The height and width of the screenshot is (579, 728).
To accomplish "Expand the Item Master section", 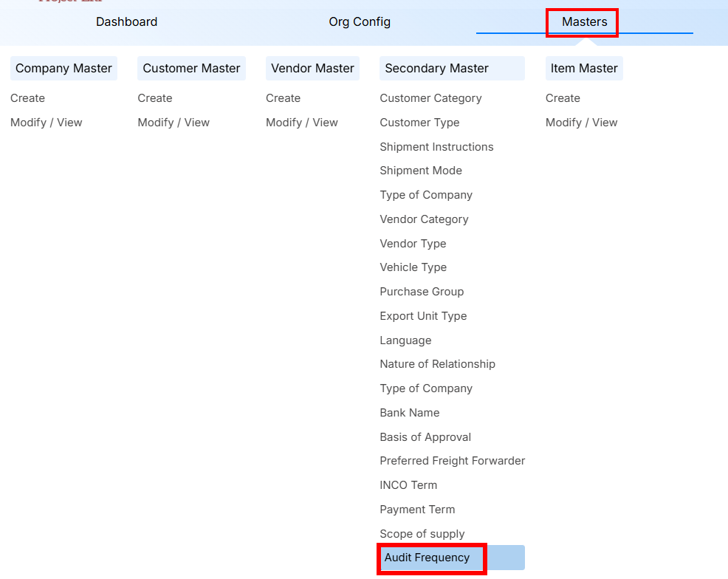I will [584, 68].
